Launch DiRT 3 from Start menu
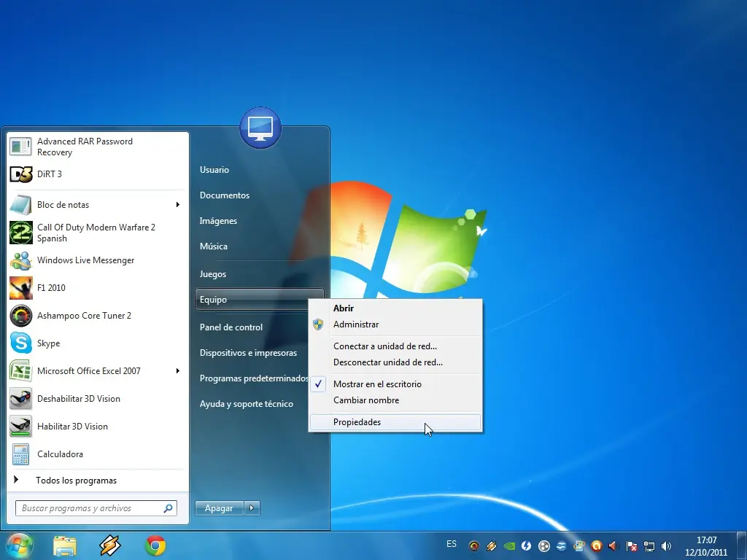This screenshot has width=747, height=560. (x=98, y=174)
